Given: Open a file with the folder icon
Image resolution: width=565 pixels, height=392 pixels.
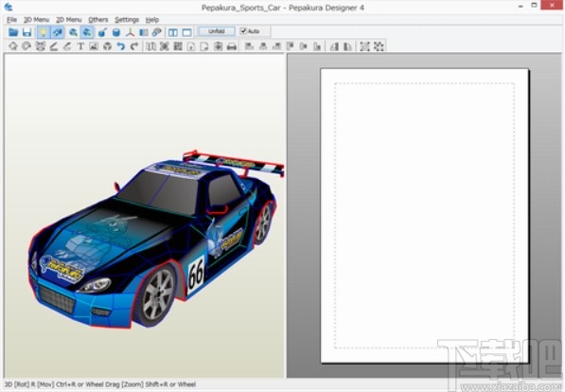Looking at the screenshot, I should point(13,32).
